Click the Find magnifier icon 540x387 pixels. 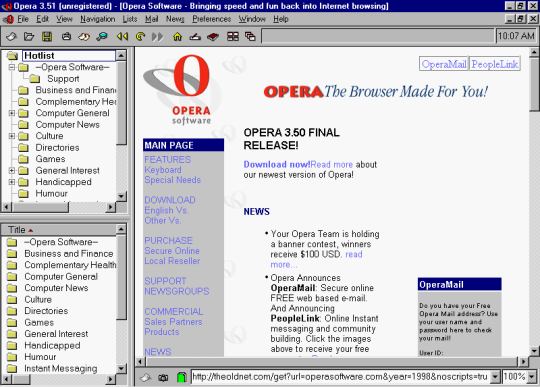(x=102, y=36)
